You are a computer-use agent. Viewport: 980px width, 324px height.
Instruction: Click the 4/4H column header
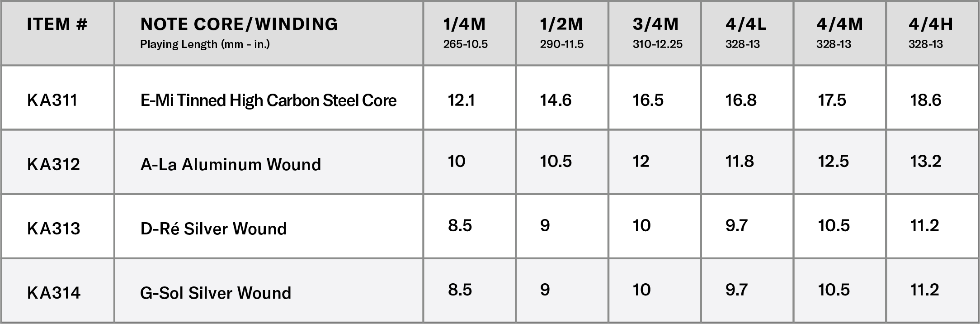point(931,25)
